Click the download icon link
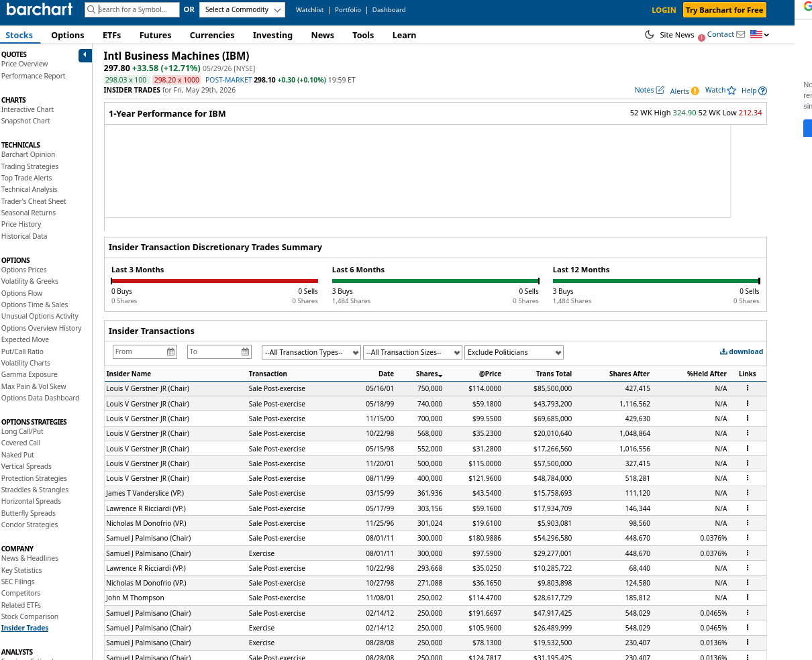This screenshot has width=812, height=660. click(742, 351)
